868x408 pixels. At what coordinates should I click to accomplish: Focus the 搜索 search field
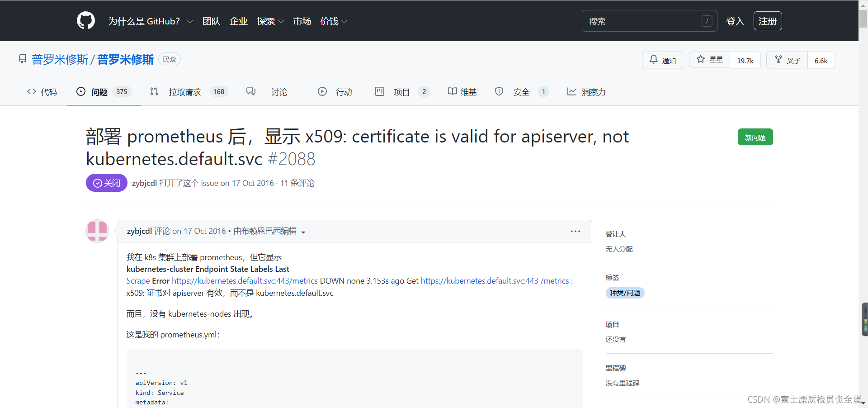(649, 21)
